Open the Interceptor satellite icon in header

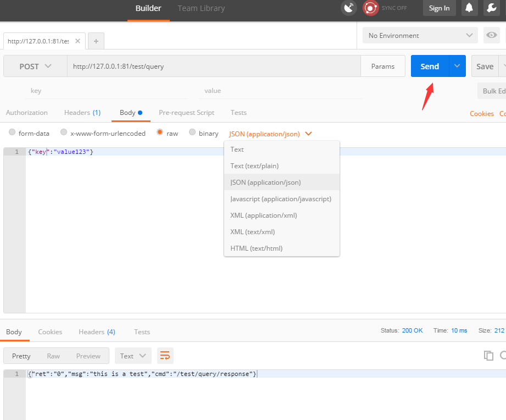click(348, 8)
